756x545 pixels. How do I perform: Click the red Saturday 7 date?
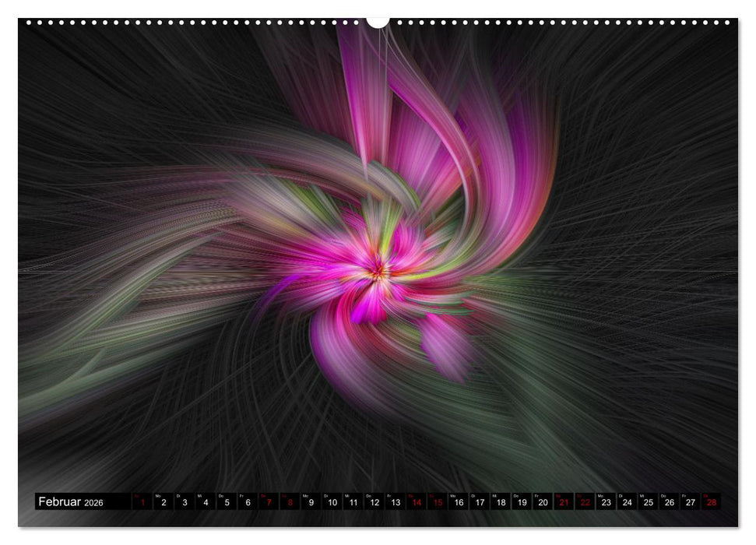(x=269, y=502)
